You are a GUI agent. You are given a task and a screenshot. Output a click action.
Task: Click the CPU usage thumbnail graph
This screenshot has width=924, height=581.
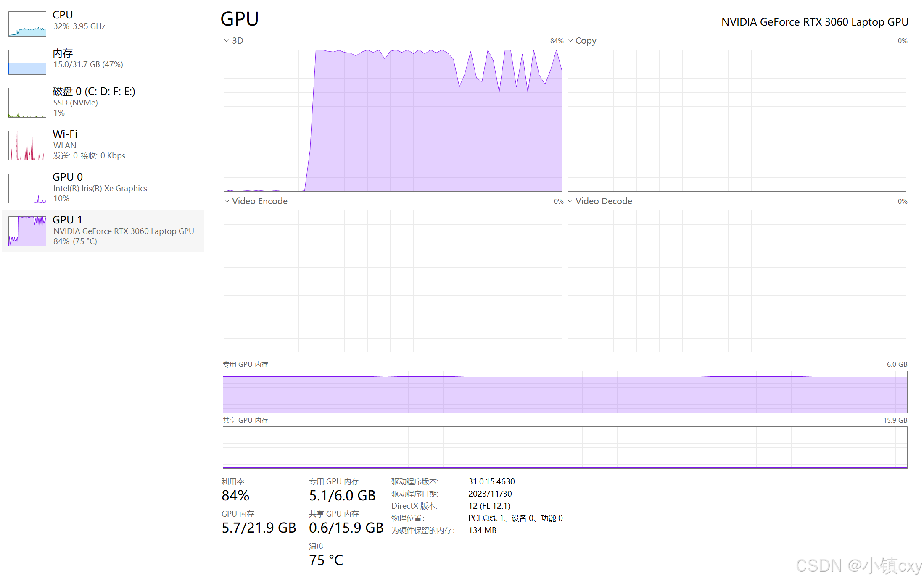[x=27, y=24]
